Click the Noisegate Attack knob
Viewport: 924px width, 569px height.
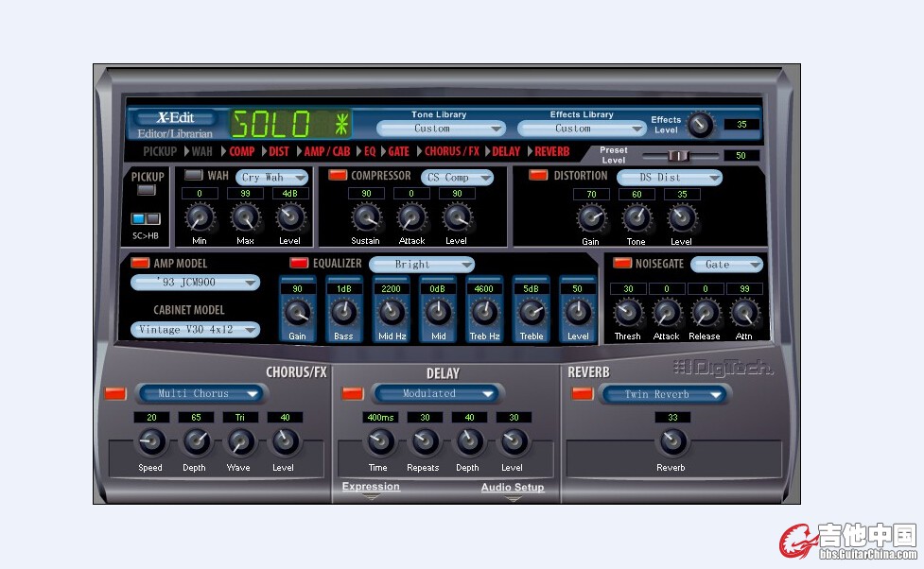667,313
